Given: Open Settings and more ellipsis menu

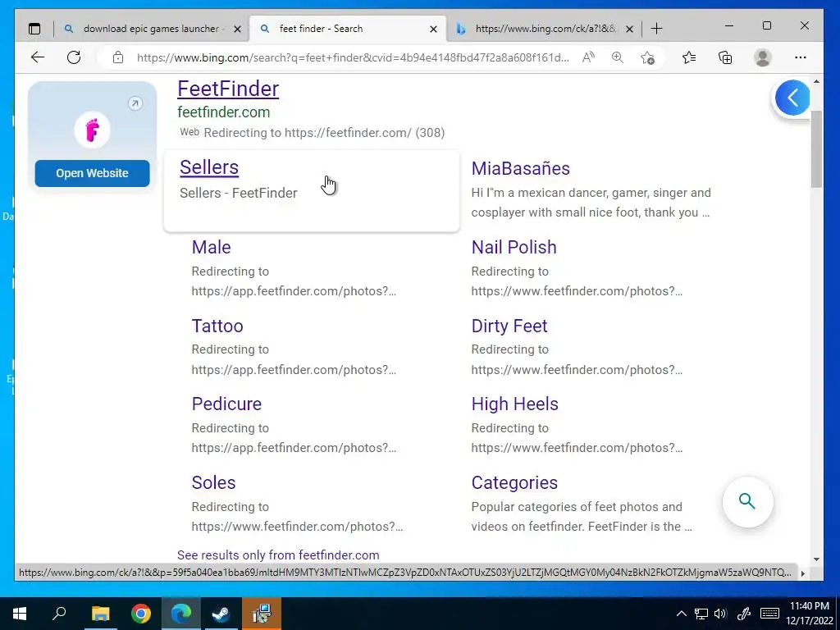Looking at the screenshot, I should click(x=801, y=57).
